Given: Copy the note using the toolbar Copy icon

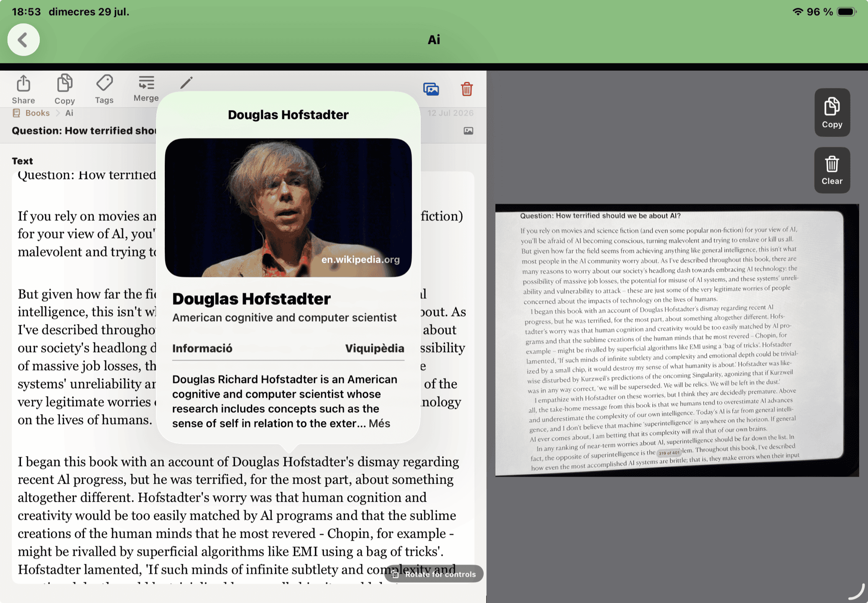Looking at the screenshot, I should [x=64, y=89].
